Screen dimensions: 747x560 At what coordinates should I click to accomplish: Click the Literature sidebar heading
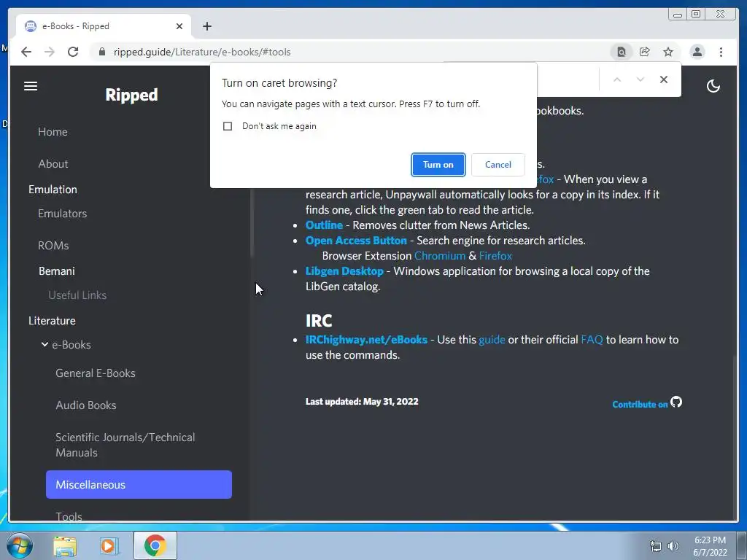tap(52, 321)
